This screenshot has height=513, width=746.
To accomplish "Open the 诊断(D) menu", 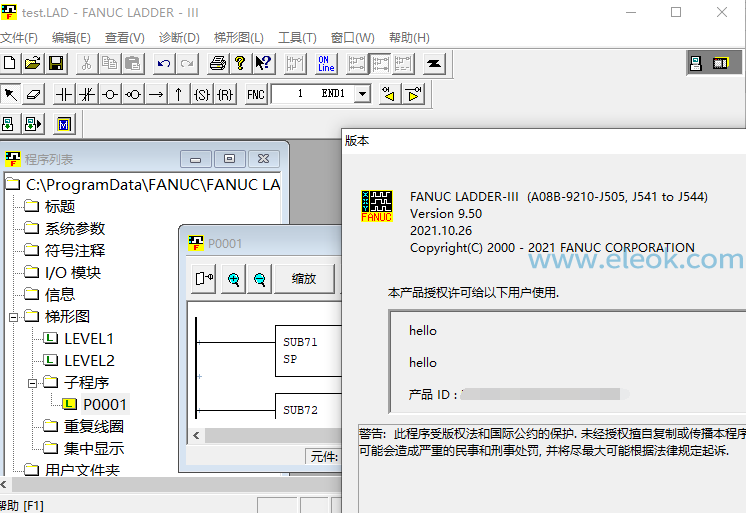I will click(179, 37).
